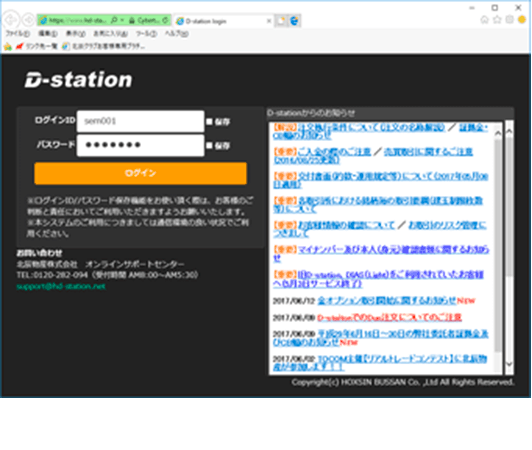Viewport: 532px width, 450px height.
Task: Open the 【重要】交付書面 notice link
Action: 381,180
